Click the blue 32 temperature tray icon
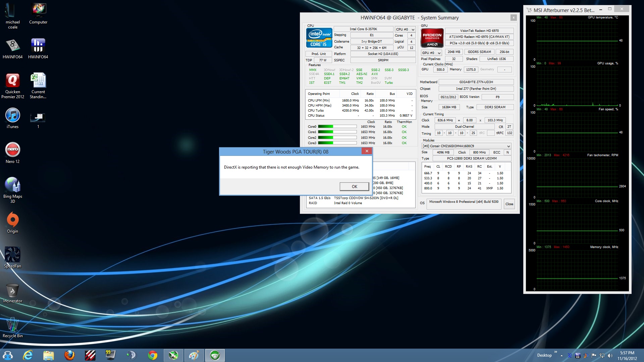Image resolution: width=644 pixels, height=362 pixels. point(570,356)
